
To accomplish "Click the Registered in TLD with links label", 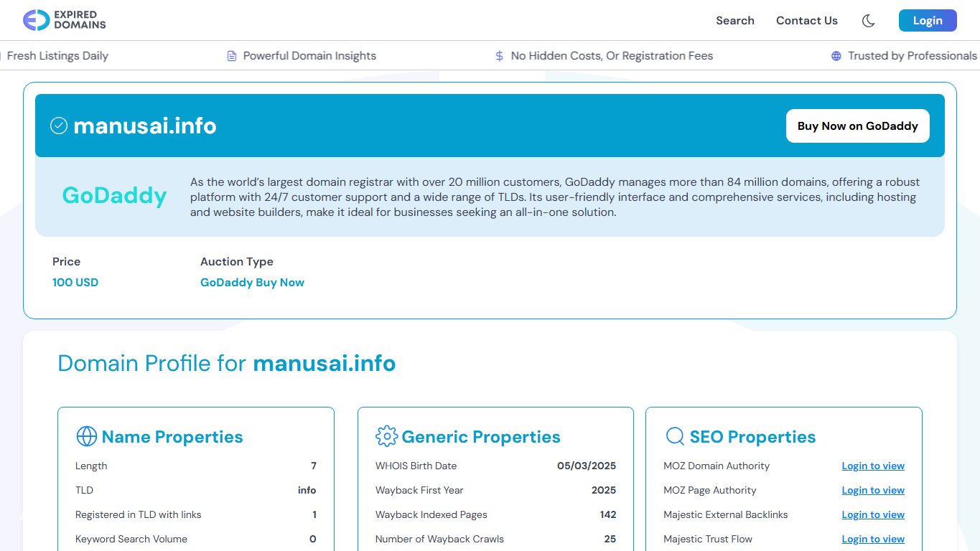I will pos(139,514).
